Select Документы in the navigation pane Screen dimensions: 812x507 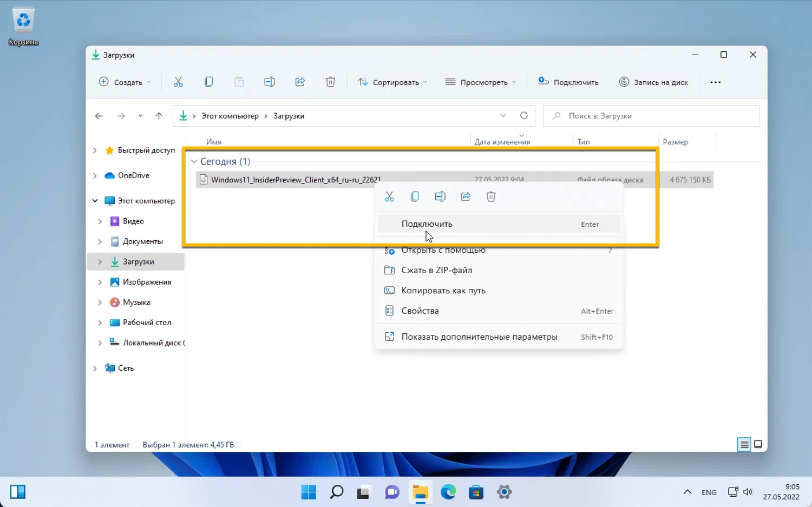(x=142, y=241)
